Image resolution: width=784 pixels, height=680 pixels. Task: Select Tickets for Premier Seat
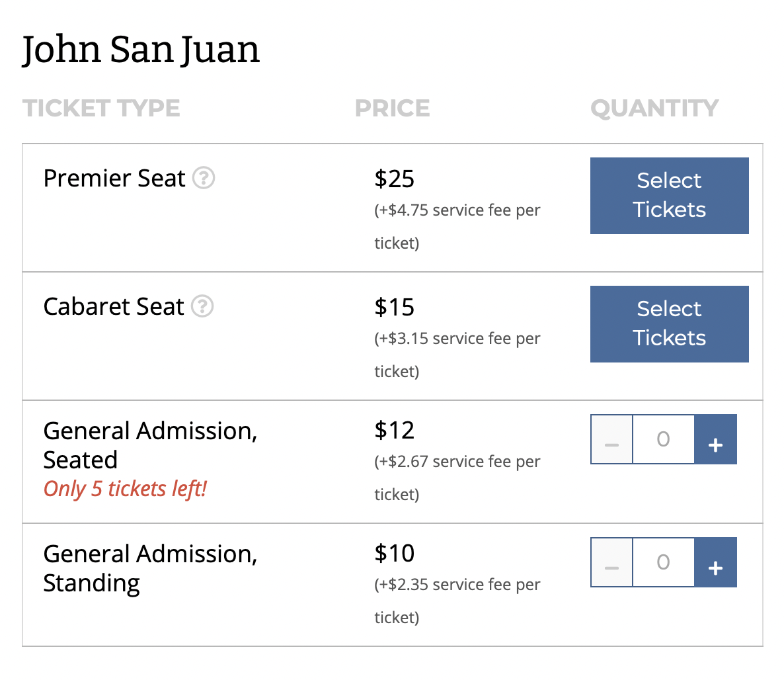click(669, 196)
